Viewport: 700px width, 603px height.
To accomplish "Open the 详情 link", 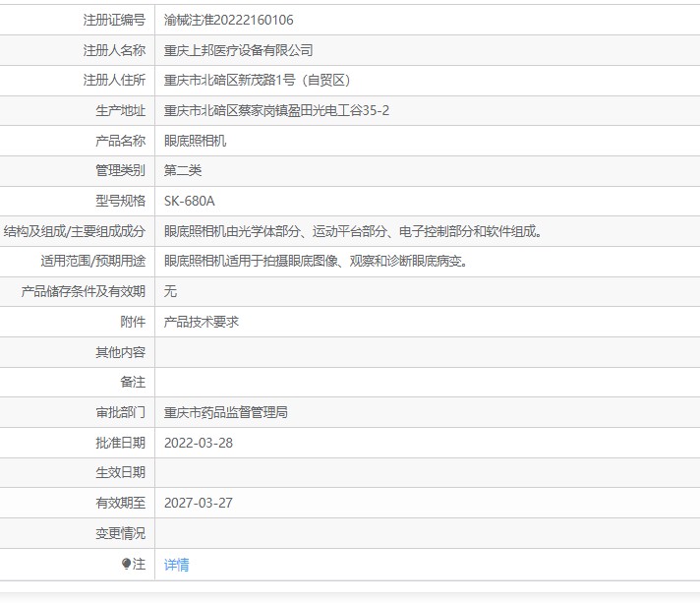I will tap(176, 565).
